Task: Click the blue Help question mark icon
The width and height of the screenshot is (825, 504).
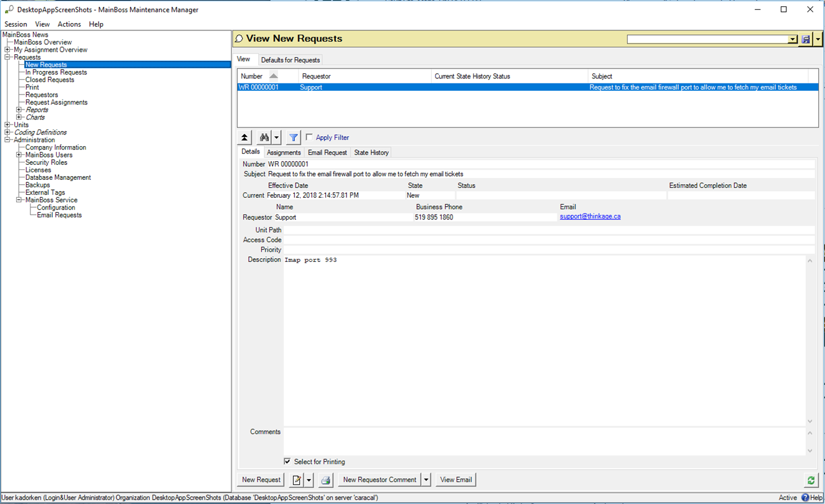Action: [805, 498]
